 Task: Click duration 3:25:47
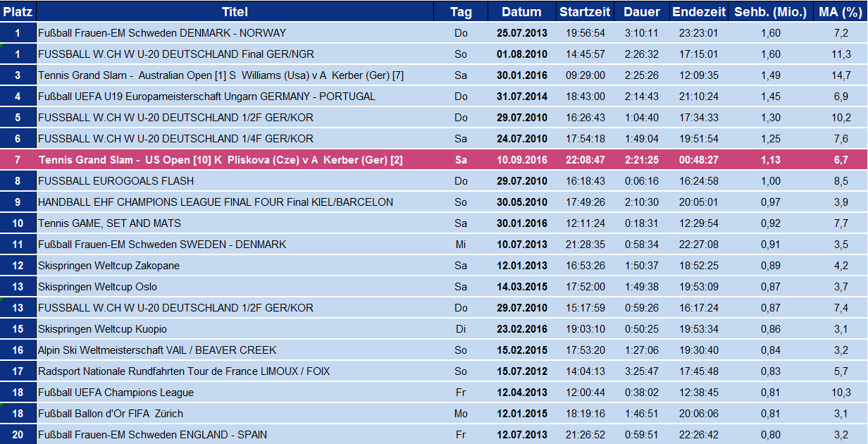(642, 371)
